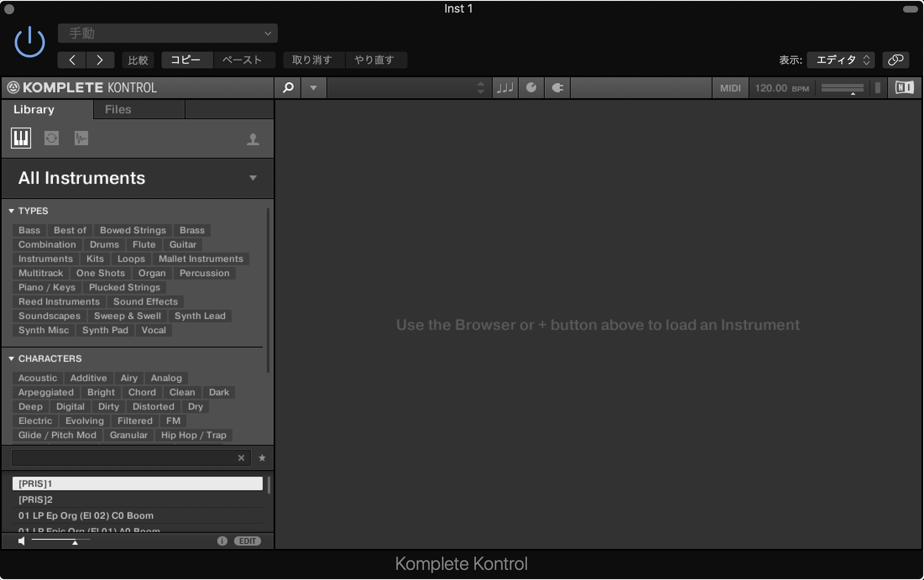Toggle the prehear speaker icon

point(21,541)
